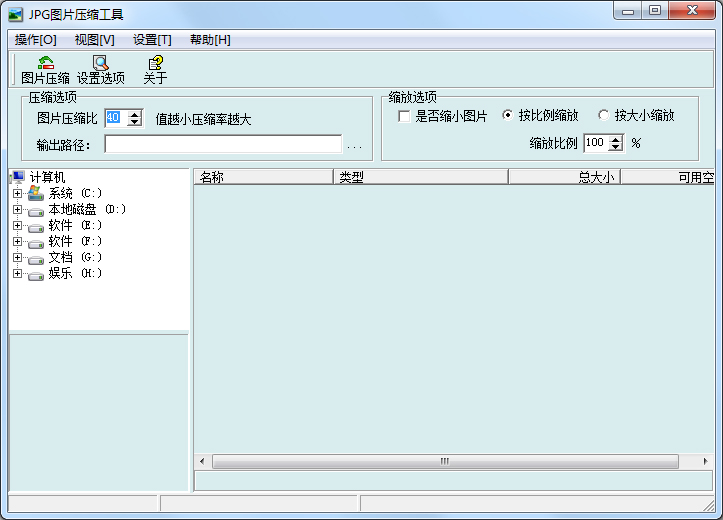Select the 计算机 computer icon in the tree
The height and width of the screenshot is (520, 723).
click(x=18, y=177)
